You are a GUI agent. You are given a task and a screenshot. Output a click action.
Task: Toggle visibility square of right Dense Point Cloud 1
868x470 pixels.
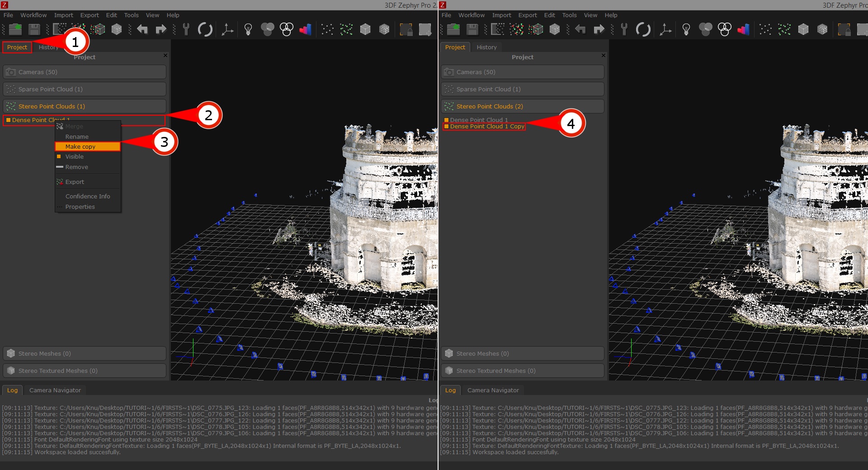tap(446, 120)
